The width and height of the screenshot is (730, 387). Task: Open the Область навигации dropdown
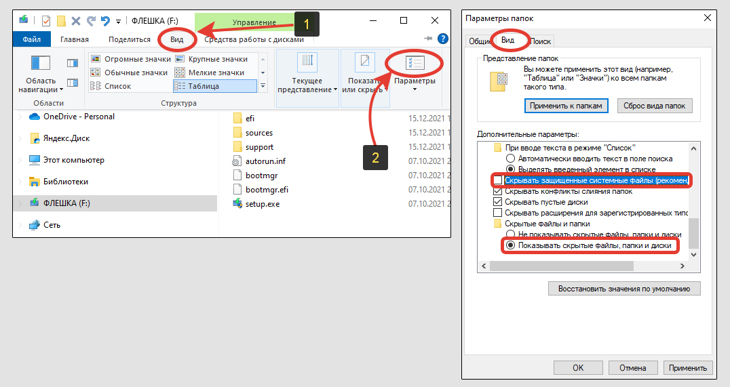[41, 85]
